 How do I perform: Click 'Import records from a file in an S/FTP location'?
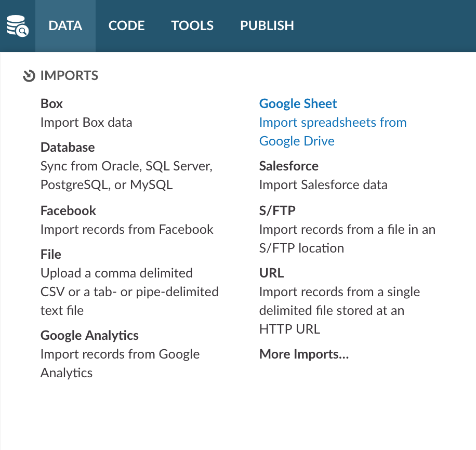pos(347,239)
